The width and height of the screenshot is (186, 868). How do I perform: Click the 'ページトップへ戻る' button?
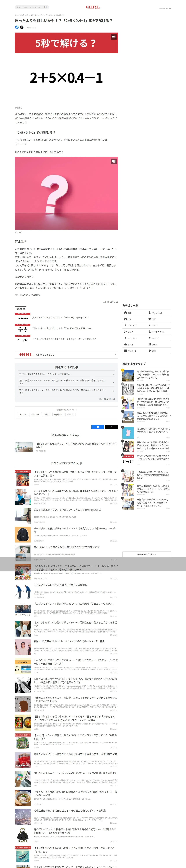click(x=146, y=554)
